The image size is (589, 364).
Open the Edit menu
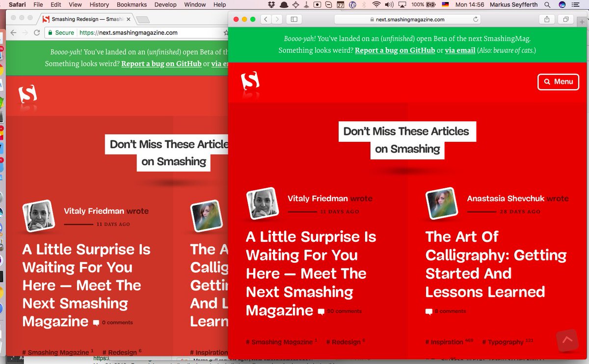pyautogui.click(x=56, y=4)
